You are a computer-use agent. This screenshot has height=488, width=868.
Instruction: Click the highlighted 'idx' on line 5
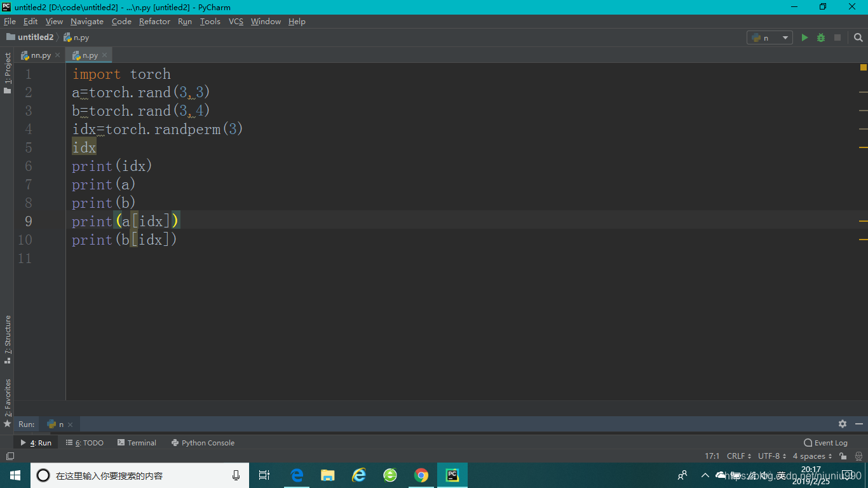pyautogui.click(x=84, y=147)
